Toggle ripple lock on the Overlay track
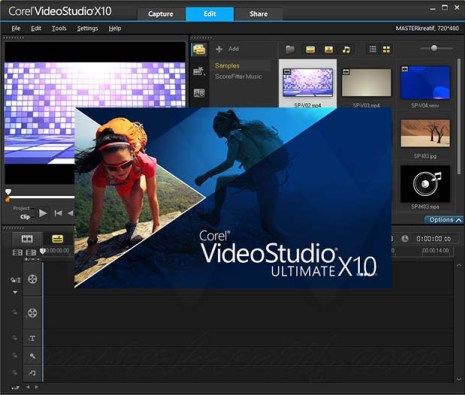 (x=15, y=312)
